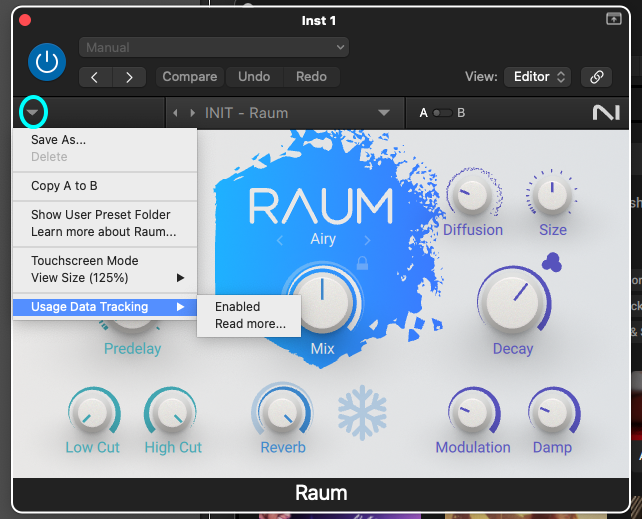
Task: Click the Redo button
Action: (x=311, y=77)
